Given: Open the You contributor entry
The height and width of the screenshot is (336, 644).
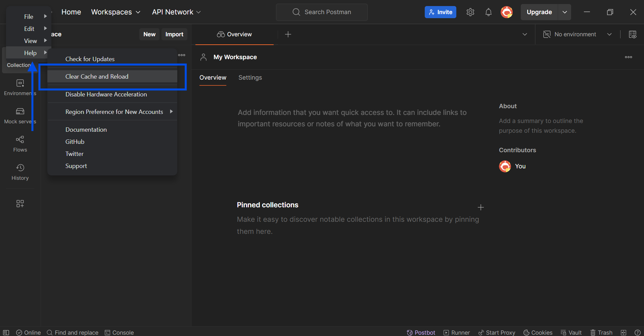Looking at the screenshot, I should click(512, 166).
